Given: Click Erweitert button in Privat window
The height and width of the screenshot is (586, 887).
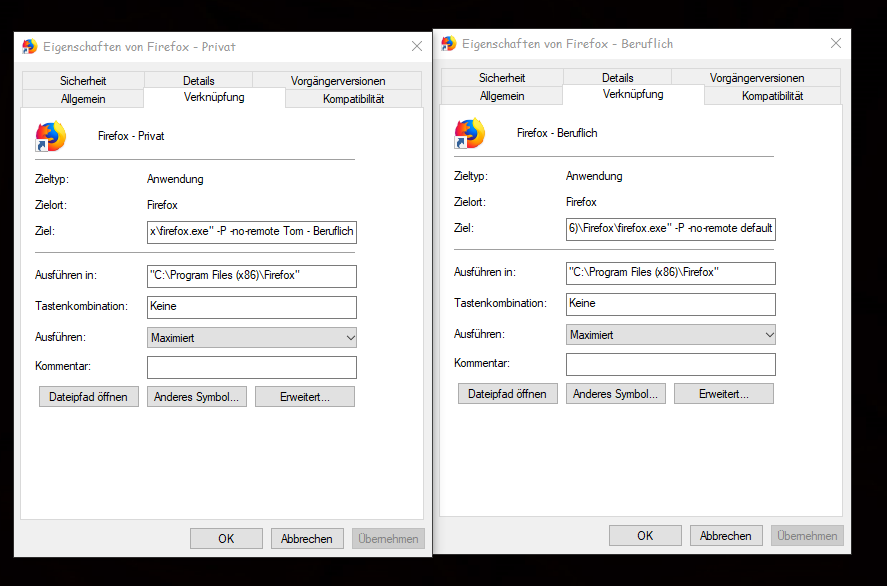Looking at the screenshot, I should pyautogui.click(x=305, y=397).
